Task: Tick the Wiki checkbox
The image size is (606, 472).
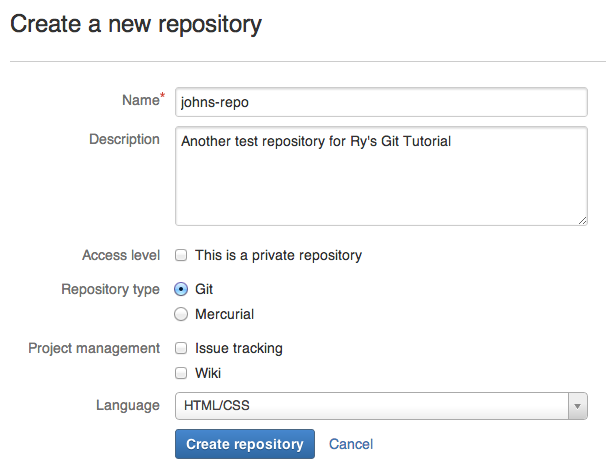Action: (181, 373)
